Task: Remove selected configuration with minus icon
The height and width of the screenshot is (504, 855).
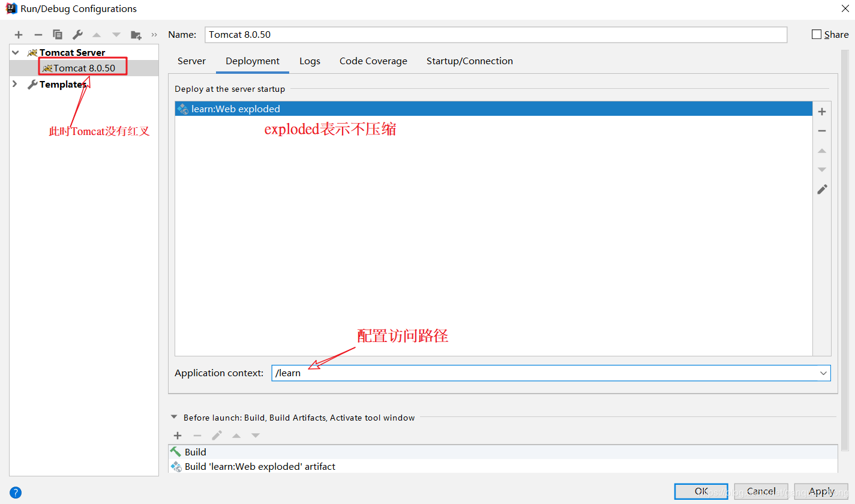Action: (x=38, y=35)
